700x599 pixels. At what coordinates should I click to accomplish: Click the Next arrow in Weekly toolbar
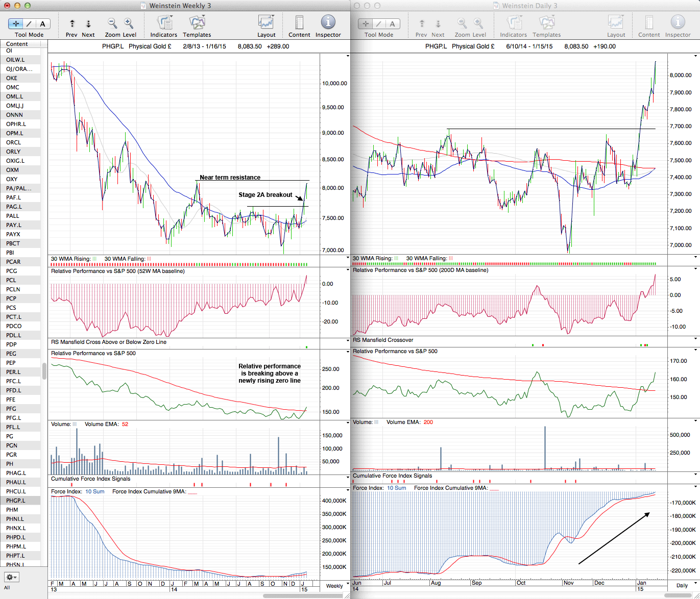[x=88, y=23]
